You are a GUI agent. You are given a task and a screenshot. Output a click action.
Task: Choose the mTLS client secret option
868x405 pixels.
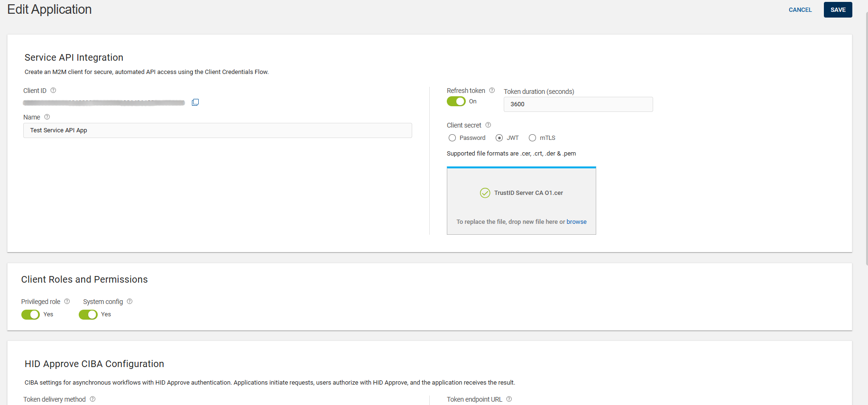pos(533,138)
